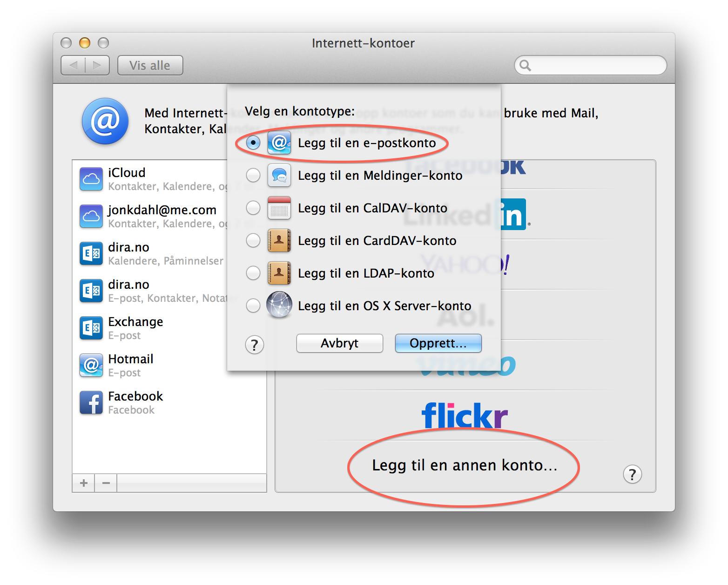Select the LDAP-konto radio button
Image resolution: width=728 pixels, height=585 pixels.
pyautogui.click(x=253, y=273)
